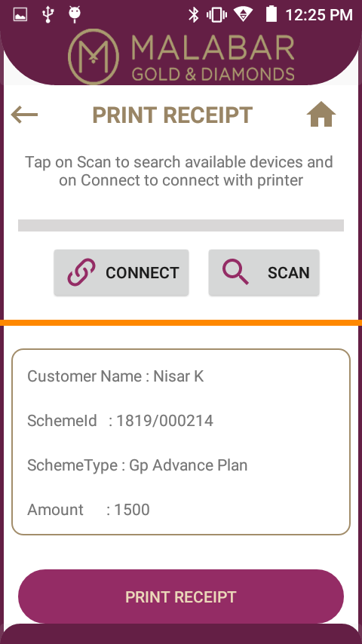Click the SCAN button label
The image size is (362, 644).
pyautogui.click(x=288, y=273)
